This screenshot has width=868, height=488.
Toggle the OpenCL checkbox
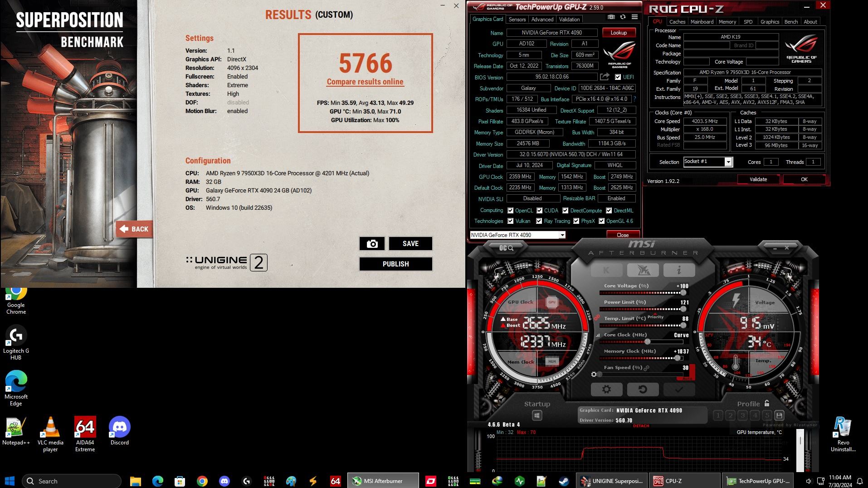[511, 211]
